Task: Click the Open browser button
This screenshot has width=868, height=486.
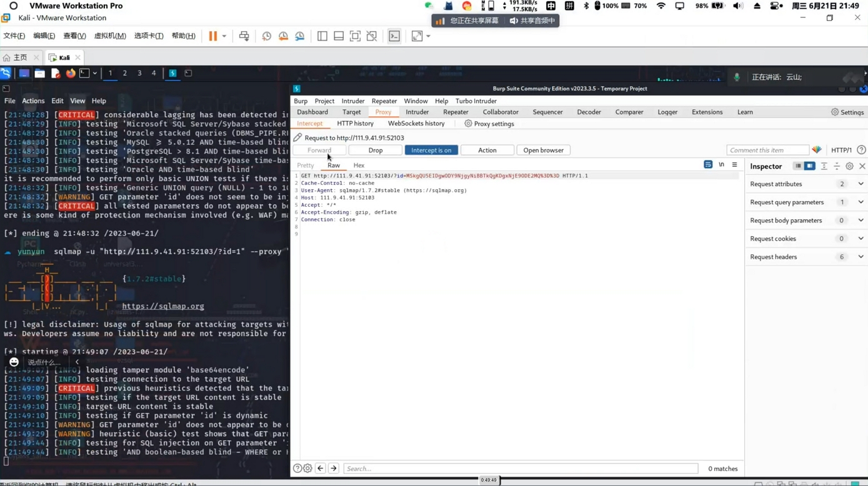Action: tap(543, 150)
